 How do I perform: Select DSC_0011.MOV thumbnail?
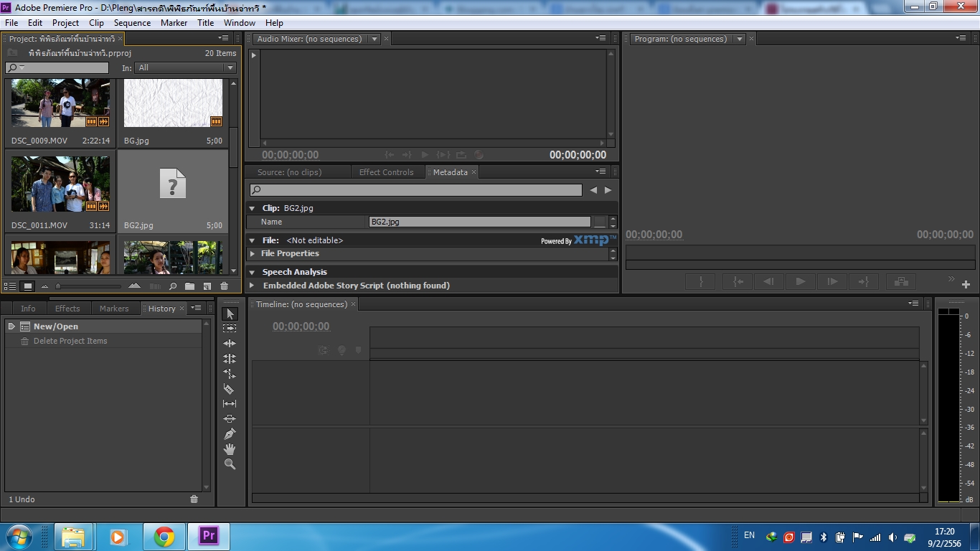tap(60, 184)
